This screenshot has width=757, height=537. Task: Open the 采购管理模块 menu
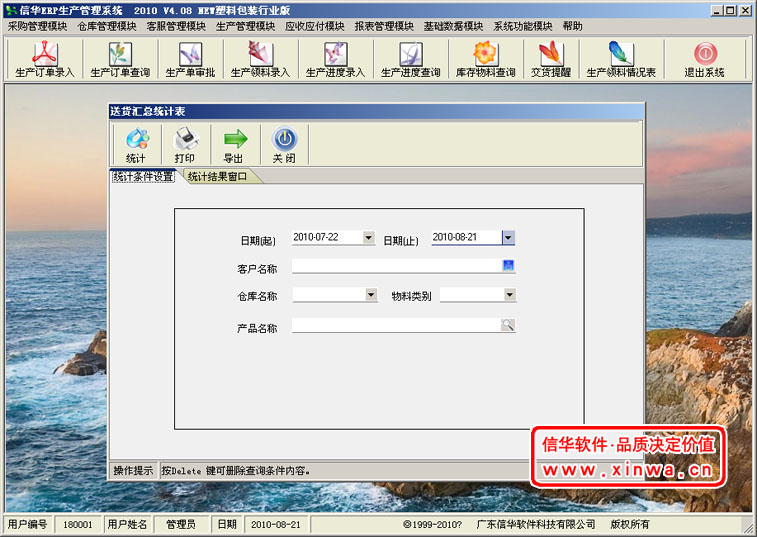[x=37, y=26]
